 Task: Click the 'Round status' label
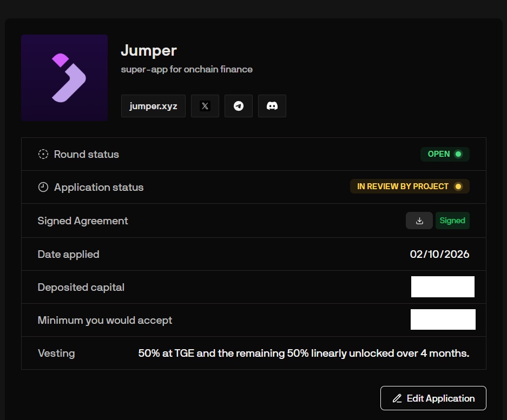(87, 154)
